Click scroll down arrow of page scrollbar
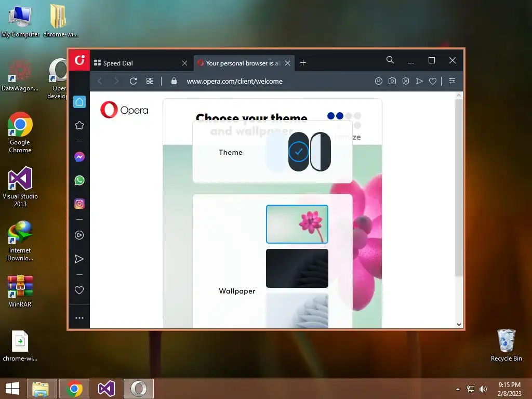 459,324
